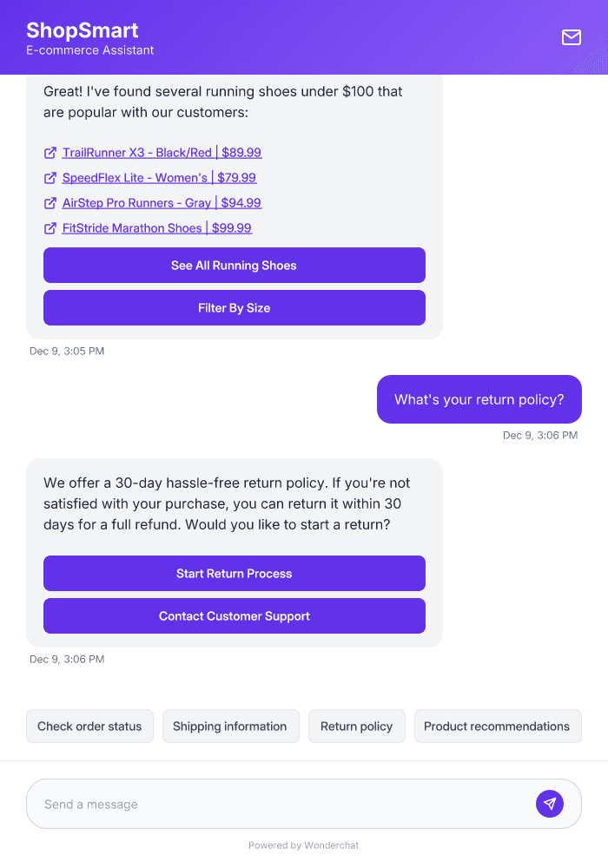View the SpeedFlex Lite Women's product link

pos(158,177)
